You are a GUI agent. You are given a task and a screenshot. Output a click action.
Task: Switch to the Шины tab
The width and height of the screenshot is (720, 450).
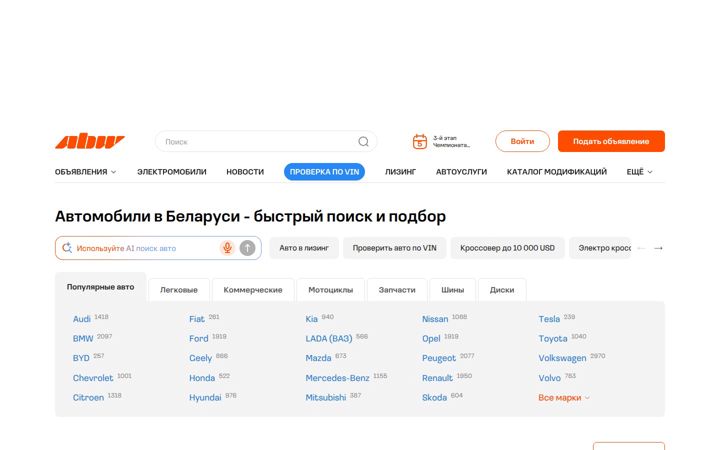click(x=453, y=290)
